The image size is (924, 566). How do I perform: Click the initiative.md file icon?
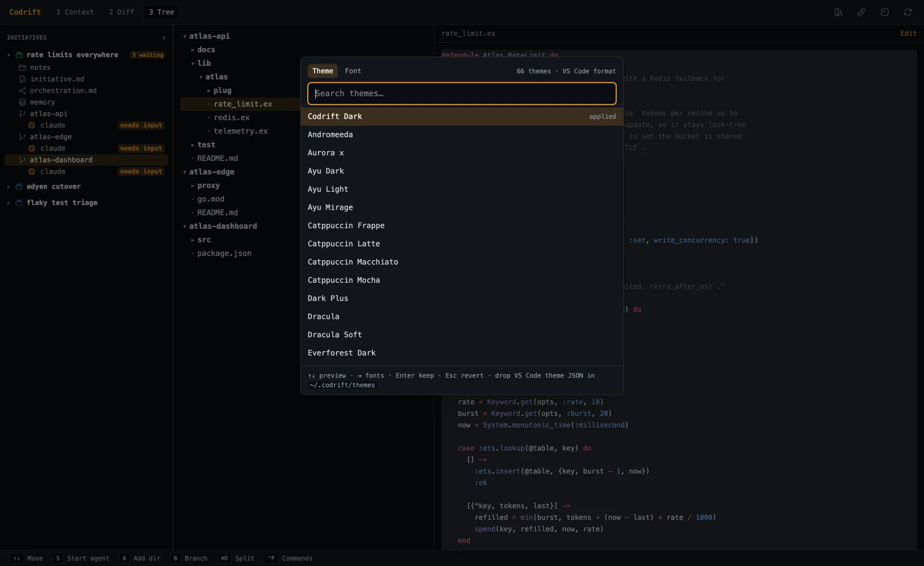click(x=22, y=79)
